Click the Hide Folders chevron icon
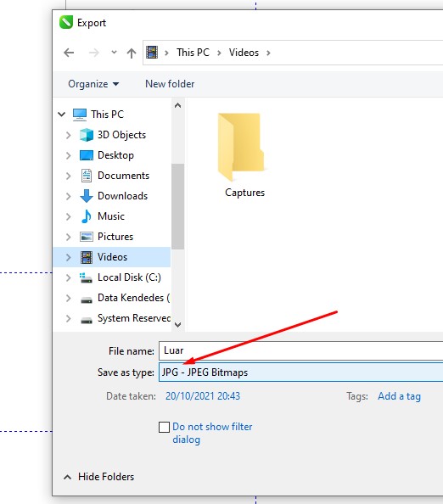This screenshot has height=504, width=443. (68, 477)
